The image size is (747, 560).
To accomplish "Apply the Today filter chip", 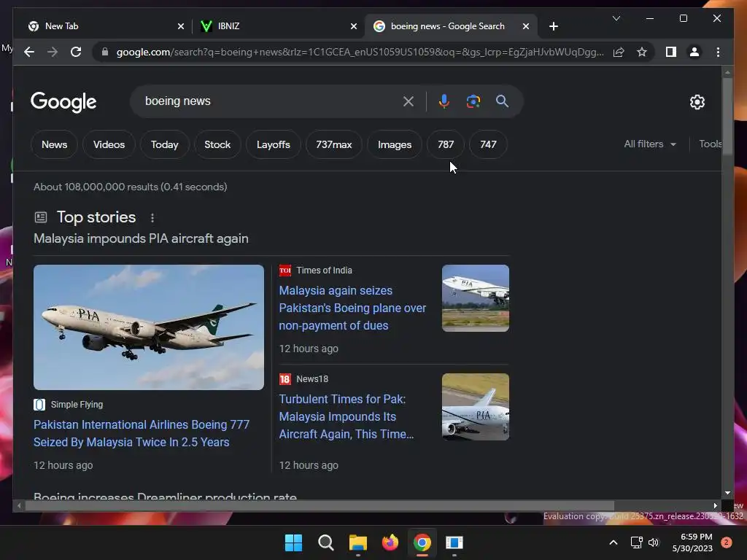I will point(164,144).
